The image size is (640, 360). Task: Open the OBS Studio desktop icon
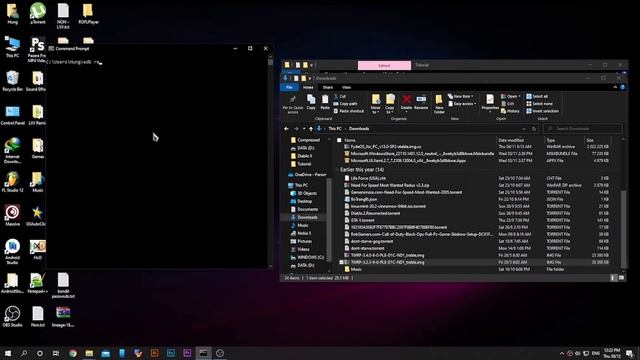[x=12, y=316]
